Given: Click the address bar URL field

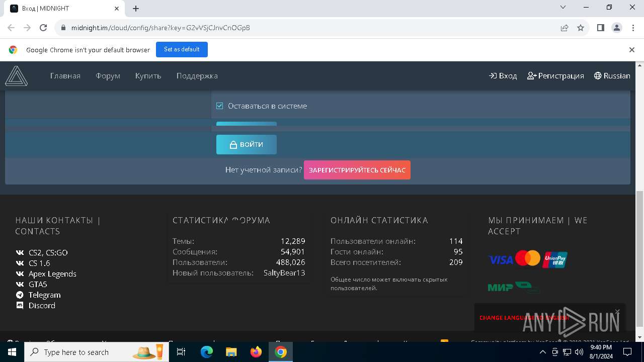Looking at the screenshot, I should coord(307,28).
